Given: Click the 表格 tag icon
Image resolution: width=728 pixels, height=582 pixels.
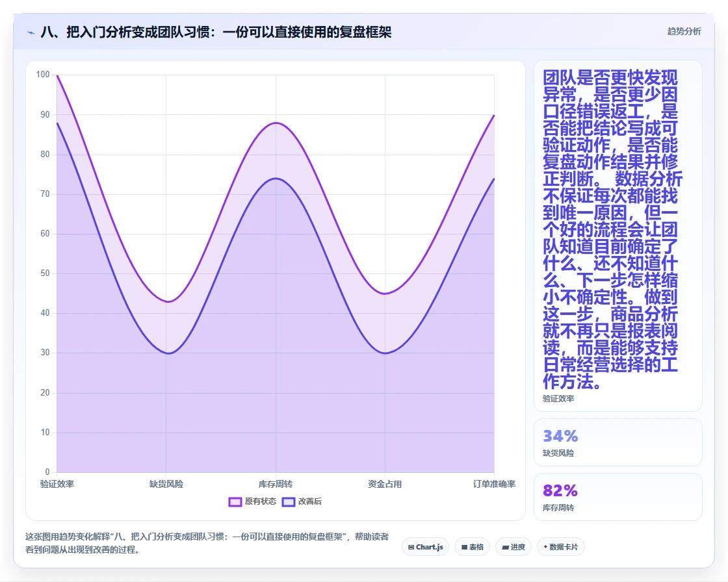Looking at the screenshot, I should pos(464,547).
